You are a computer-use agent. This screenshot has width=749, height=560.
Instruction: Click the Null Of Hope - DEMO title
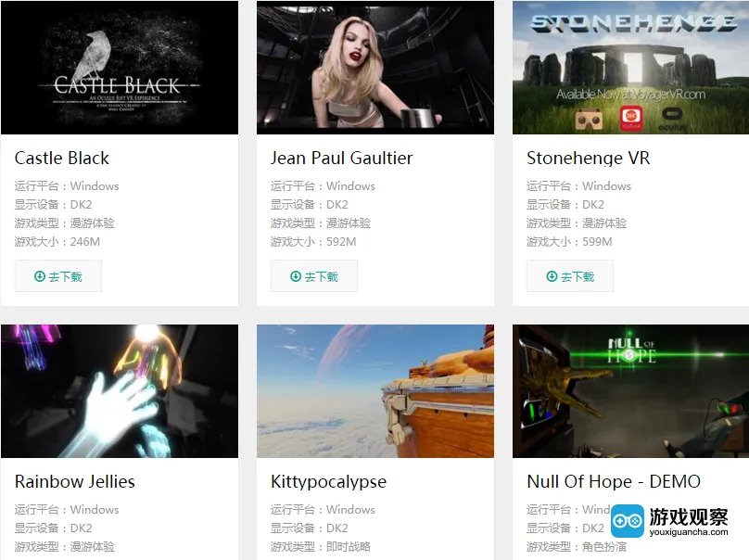614,481
